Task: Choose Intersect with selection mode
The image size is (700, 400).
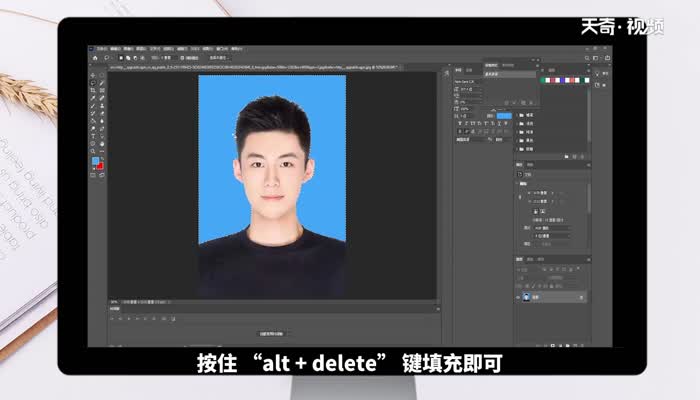Action: click(x=142, y=58)
